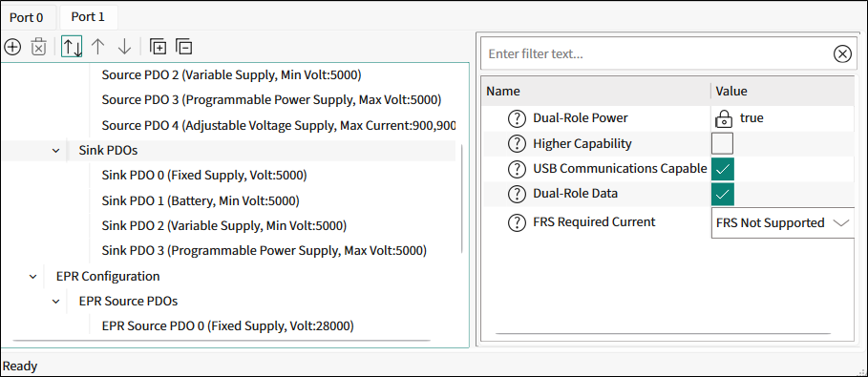This screenshot has height=377, width=868.
Task: Click the Name column header
Action: click(x=596, y=92)
